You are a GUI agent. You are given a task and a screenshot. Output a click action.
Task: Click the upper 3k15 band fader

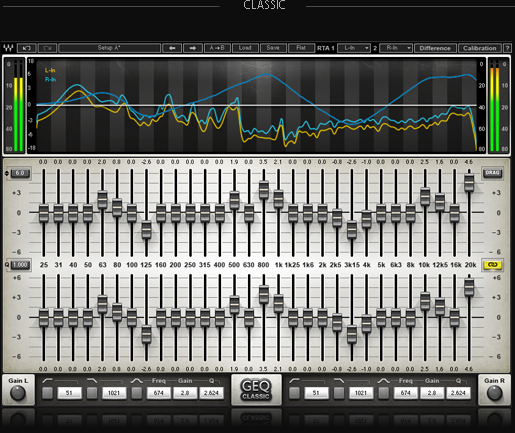point(352,229)
